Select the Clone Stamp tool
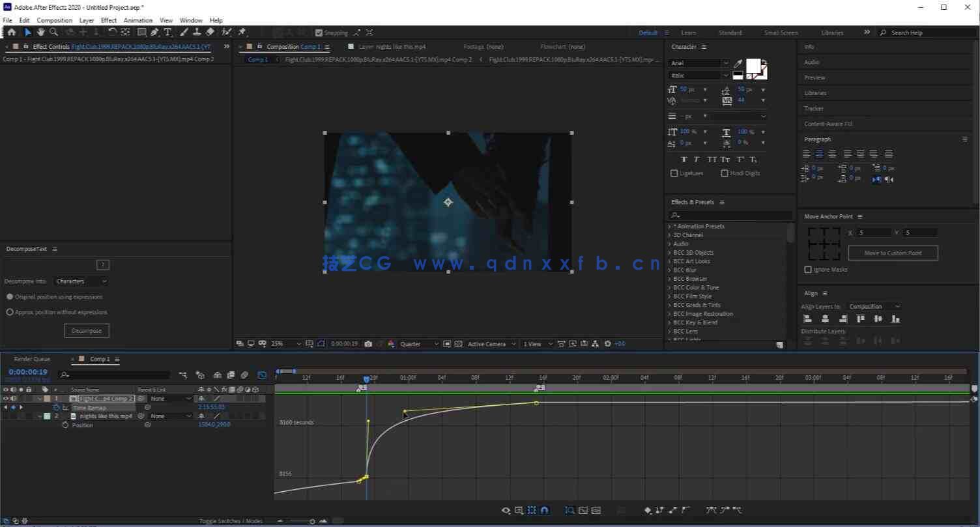980x527 pixels. point(197,32)
